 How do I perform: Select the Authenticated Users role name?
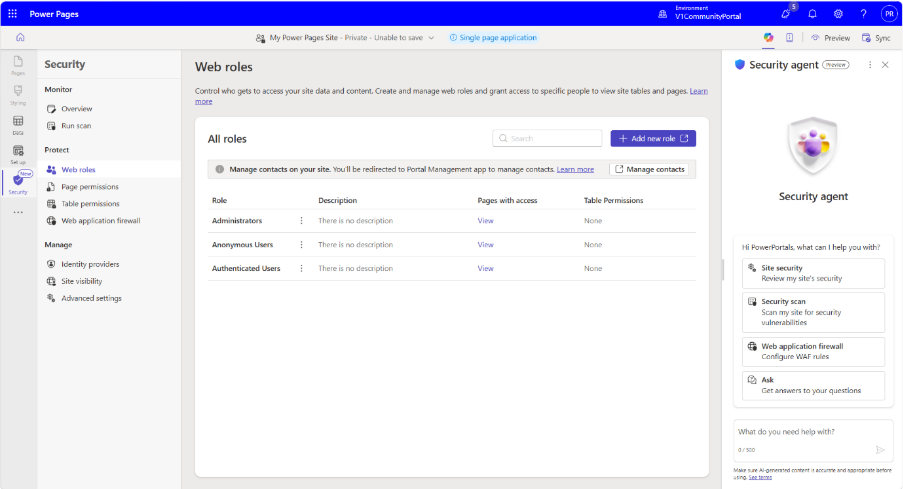pos(246,268)
